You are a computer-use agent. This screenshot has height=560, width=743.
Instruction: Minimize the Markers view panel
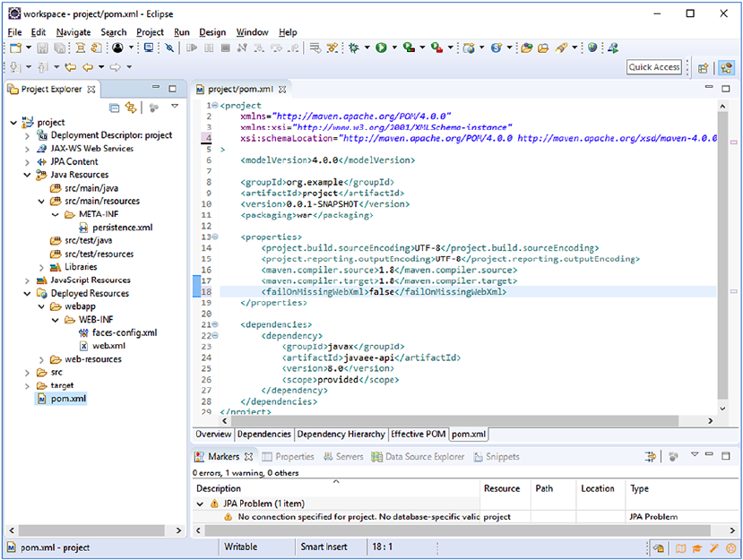pos(709,454)
